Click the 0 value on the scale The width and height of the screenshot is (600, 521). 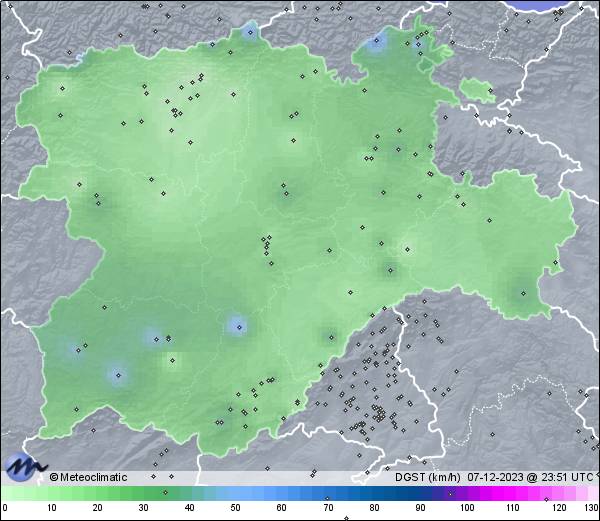coord(5,508)
